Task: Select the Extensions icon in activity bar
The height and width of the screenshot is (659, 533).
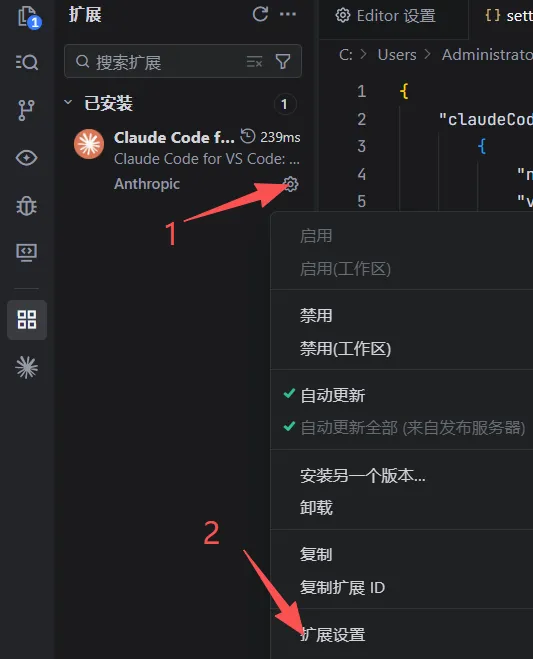Action: tap(27, 320)
